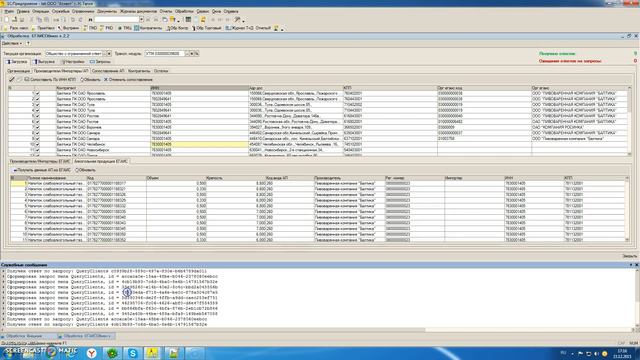The width and height of the screenshot is (640, 360).
Task: Click the service messages horizontal scrollbar
Action: coord(318,330)
